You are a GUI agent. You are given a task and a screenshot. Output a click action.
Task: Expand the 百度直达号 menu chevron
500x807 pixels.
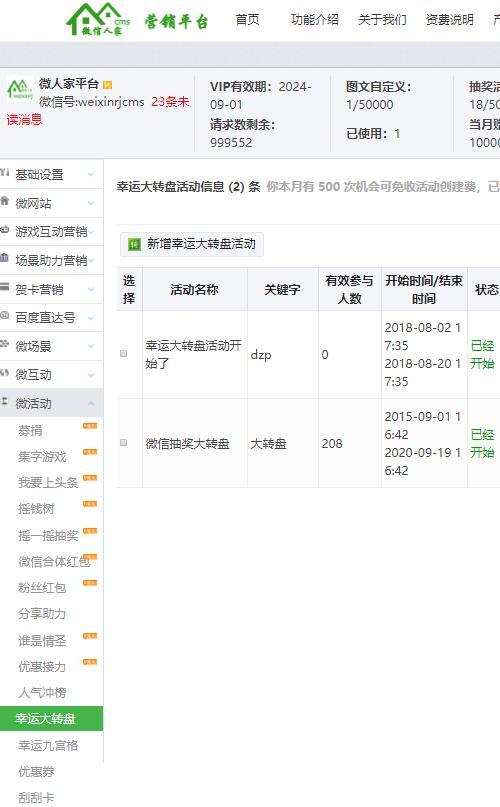[x=91, y=318]
